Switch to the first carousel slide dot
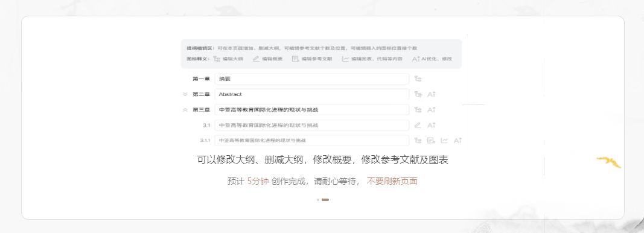Image resolution: width=644 pixels, height=233 pixels. click(318, 200)
